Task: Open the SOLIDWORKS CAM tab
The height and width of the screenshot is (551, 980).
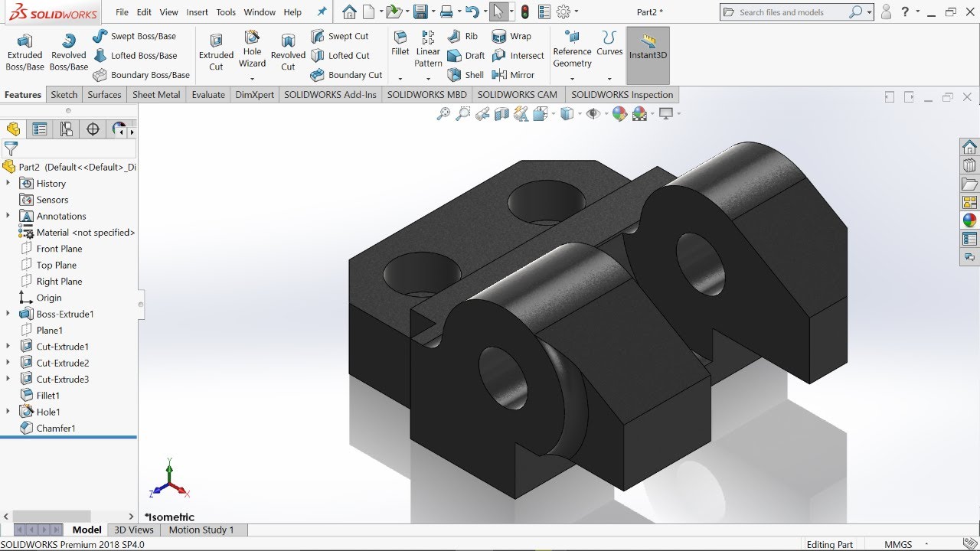Action: click(518, 95)
